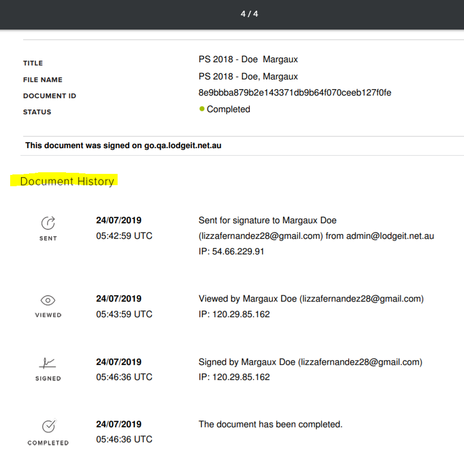This screenshot has width=464, height=476.
Task: Click the Viewed date 24/07/2019
Action: (x=119, y=298)
